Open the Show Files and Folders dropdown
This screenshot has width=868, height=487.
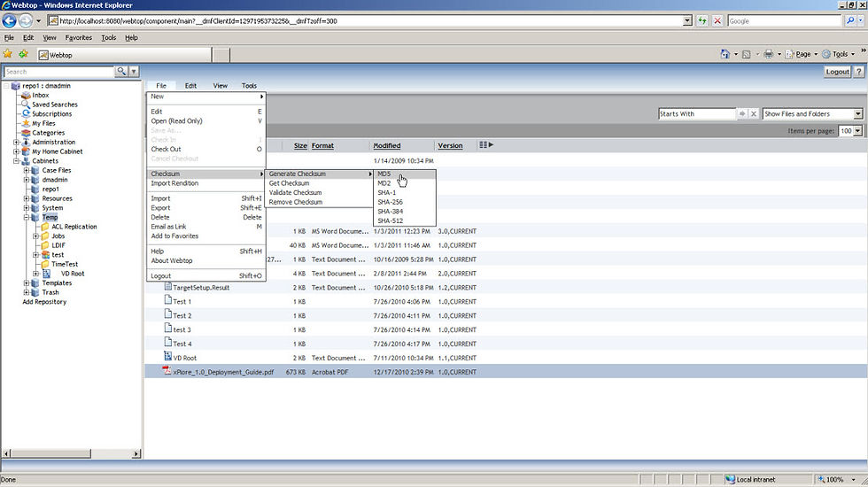[858, 113]
